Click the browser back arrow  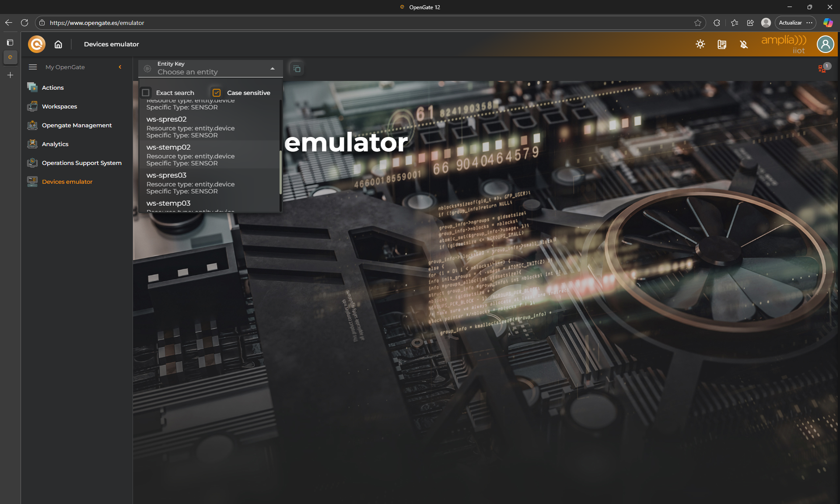click(x=9, y=23)
